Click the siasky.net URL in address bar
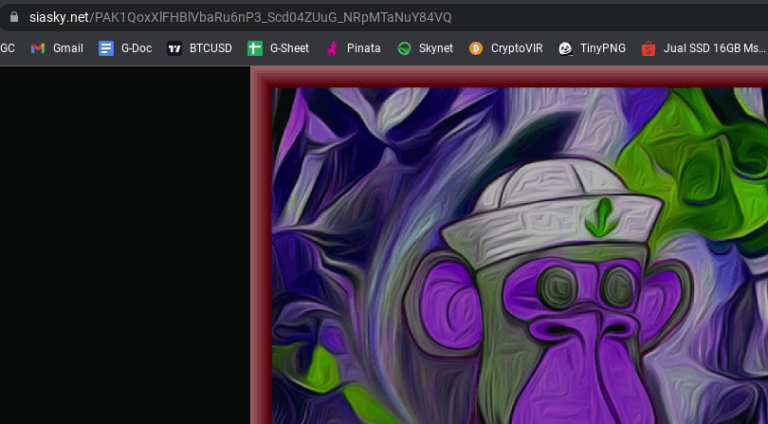Screen dimensions: 768x424 tap(240, 17)
